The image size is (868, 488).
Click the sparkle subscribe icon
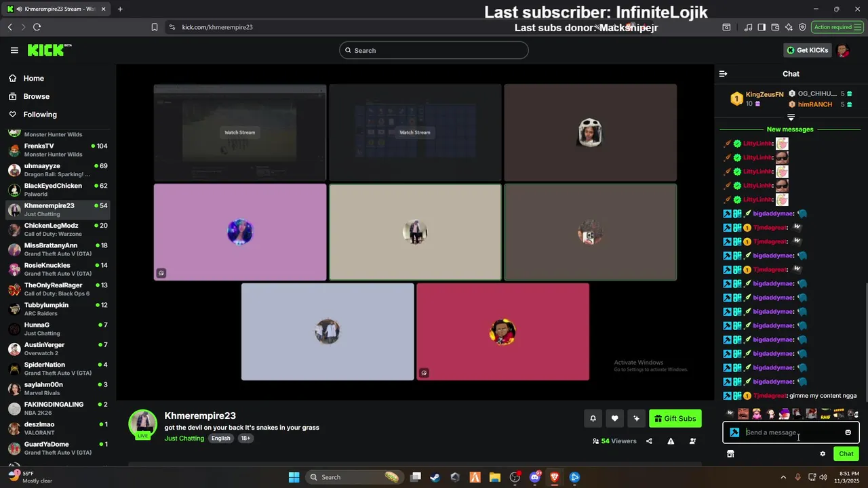[x=636, y=419]
